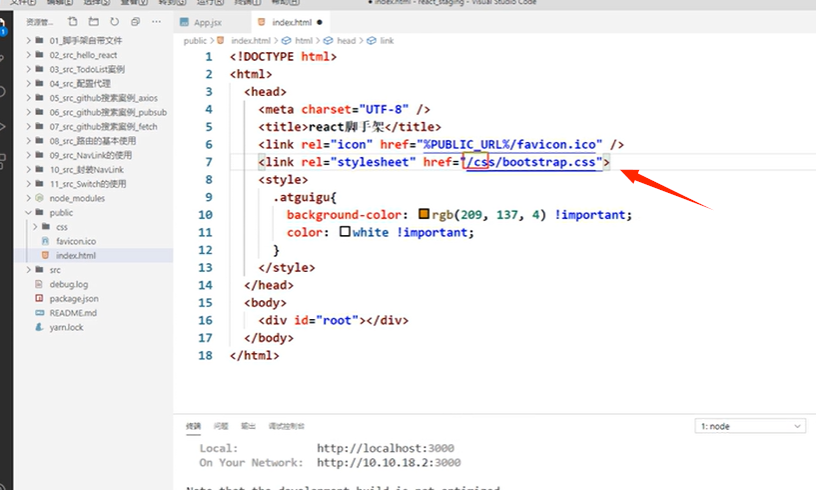The height and width of the screenshot is (490, 816).
Task: Open the explorer's three-dot more actions menu
Action: coord(156,22)
